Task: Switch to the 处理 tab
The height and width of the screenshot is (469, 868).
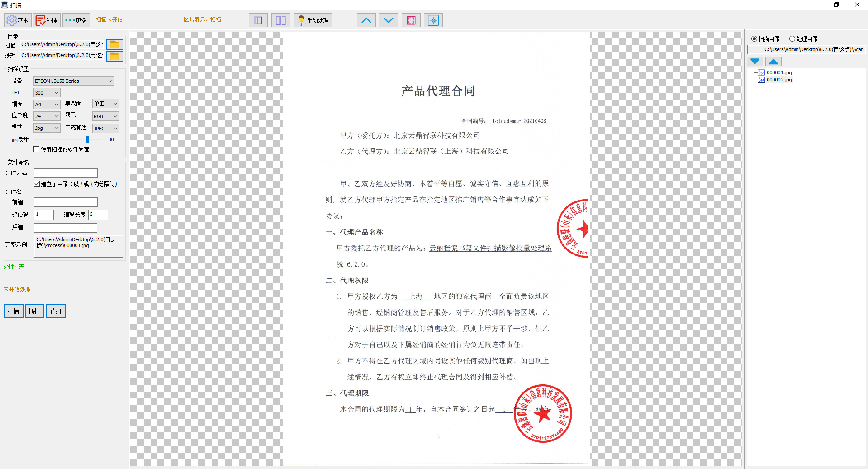Action: point(47,20)
